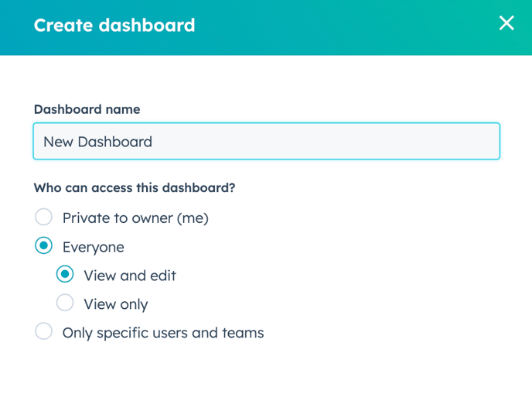Enable Only specific users and teams radio
This screenshot has width=532, height=401.
(x=44, y=331)
